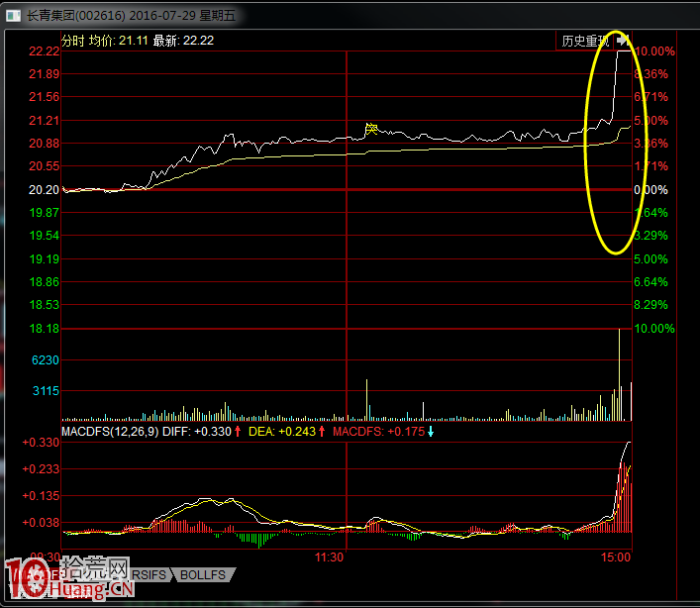Click the green 18.86 price axis label
The width and height of the screenshot is (700, 608).
45,281
